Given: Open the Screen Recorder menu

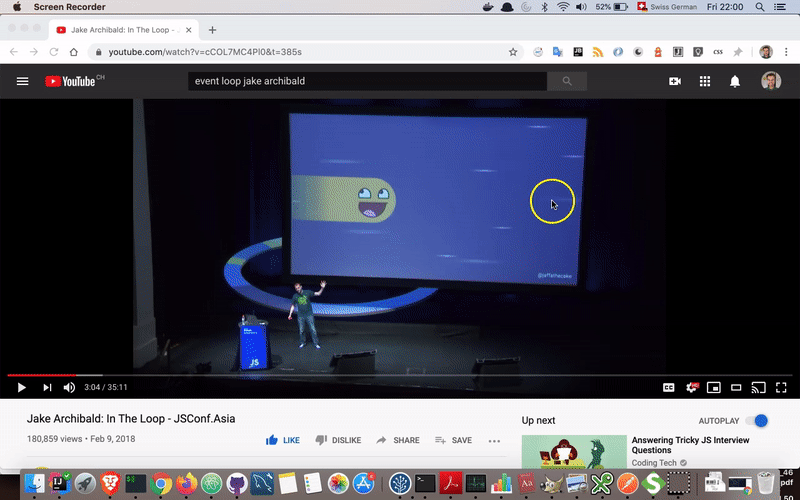Looking at the screenshot, I should pos(69,7).
